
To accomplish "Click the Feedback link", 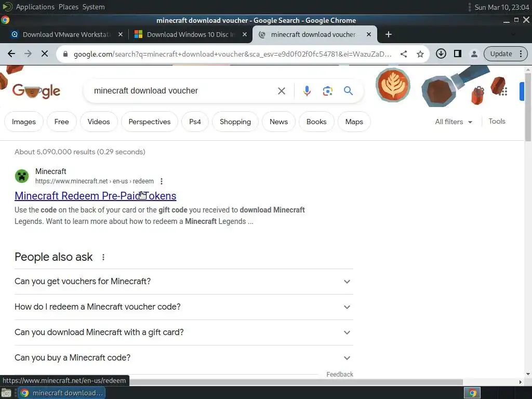I will tap(340, 374).
